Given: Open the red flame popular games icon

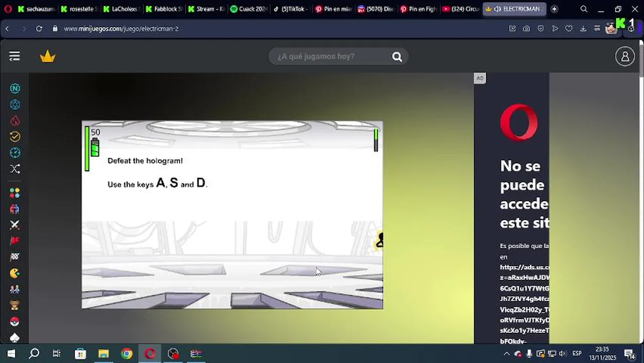Looking at the screenshot, I should coord(15,120).
